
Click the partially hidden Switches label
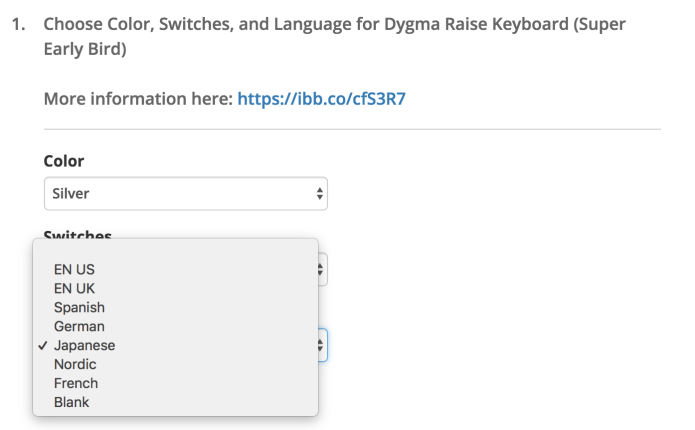click(77, 235)
